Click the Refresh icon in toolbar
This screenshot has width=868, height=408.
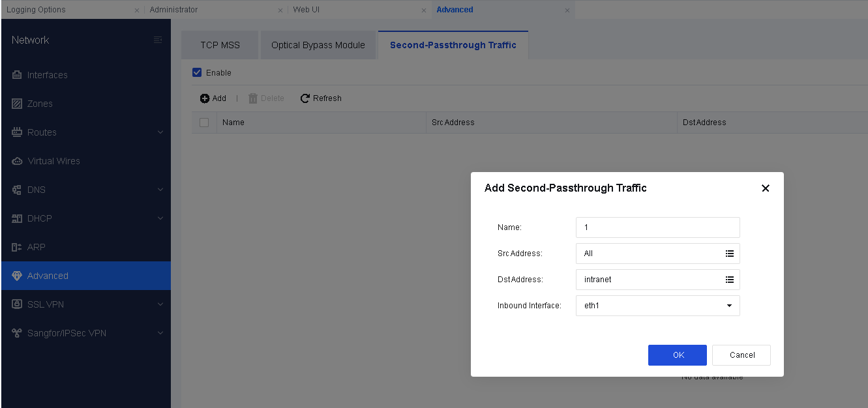coord(305,98)
